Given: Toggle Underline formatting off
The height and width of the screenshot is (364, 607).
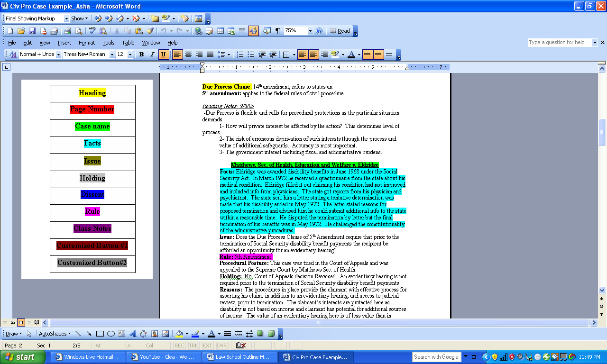Looking at the screenshot, I should pyautogui.click(x=164, y=55).
